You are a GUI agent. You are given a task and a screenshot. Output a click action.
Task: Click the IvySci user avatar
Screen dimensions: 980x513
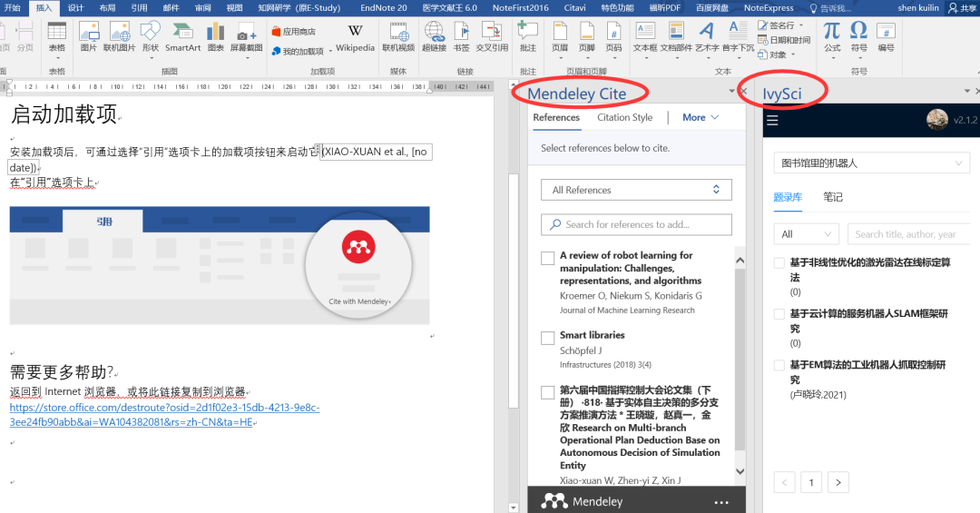[x=936, y=120]
